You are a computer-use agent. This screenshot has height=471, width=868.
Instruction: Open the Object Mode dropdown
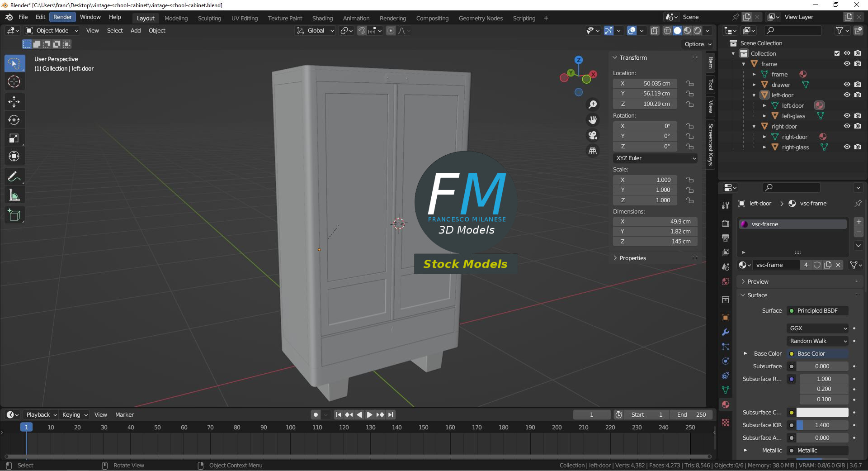pyautogui.click(x=52, y=31)
